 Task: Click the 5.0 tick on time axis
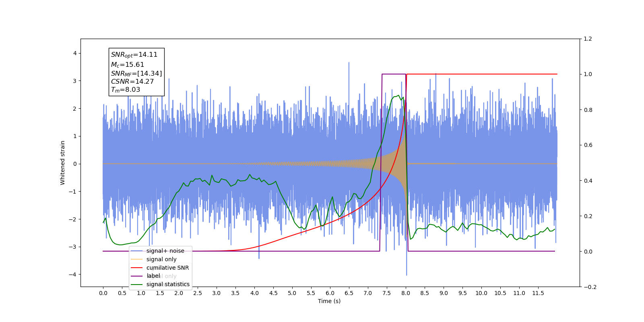[292, 293]
